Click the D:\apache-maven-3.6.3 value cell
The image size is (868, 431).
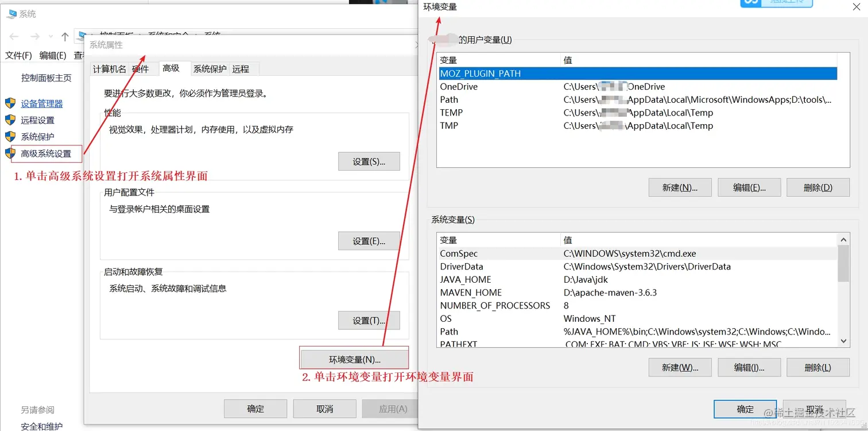click(610, 293)
